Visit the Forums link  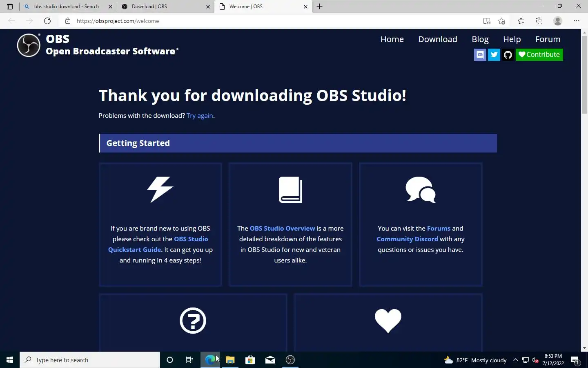pyautogui.click(x=439, y=229)
